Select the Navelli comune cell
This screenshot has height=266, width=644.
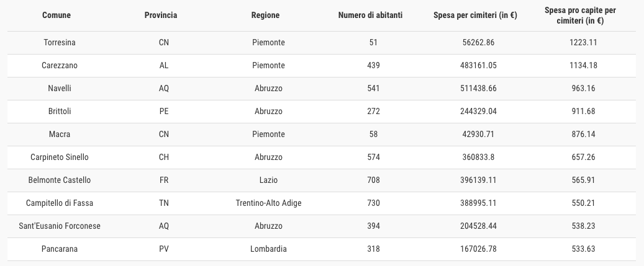click(x=60, y=89)
